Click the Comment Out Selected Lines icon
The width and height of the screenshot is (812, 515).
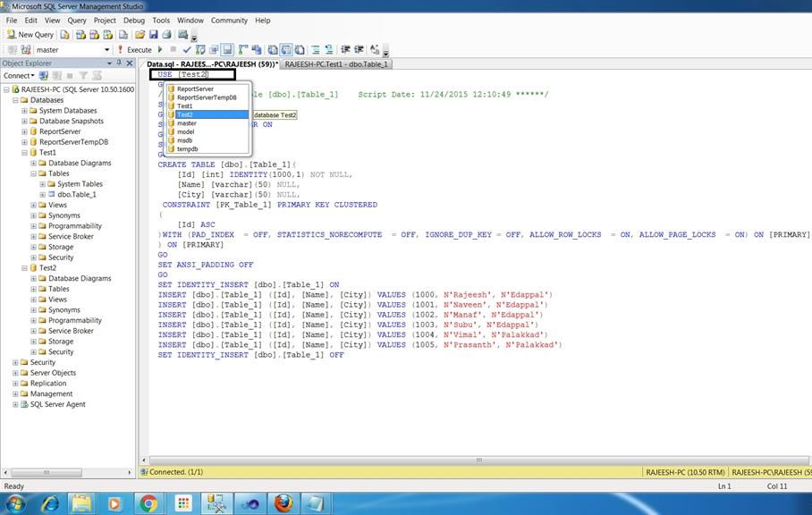(x=315, y=49)
